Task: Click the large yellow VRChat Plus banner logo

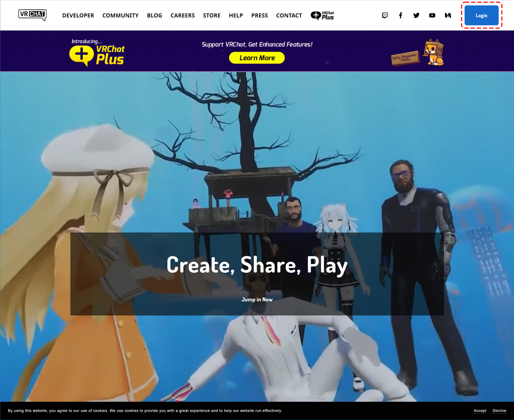Action: pyautogui.click(x=97, y=54)
